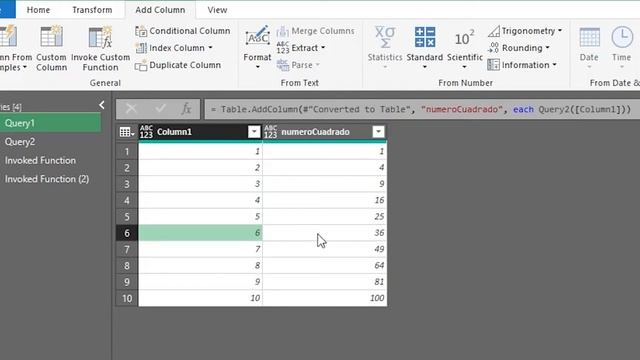The height and width of the screenshot is (360, 640).
Task: Click the cell with value 100
Action: click(325, 298)
